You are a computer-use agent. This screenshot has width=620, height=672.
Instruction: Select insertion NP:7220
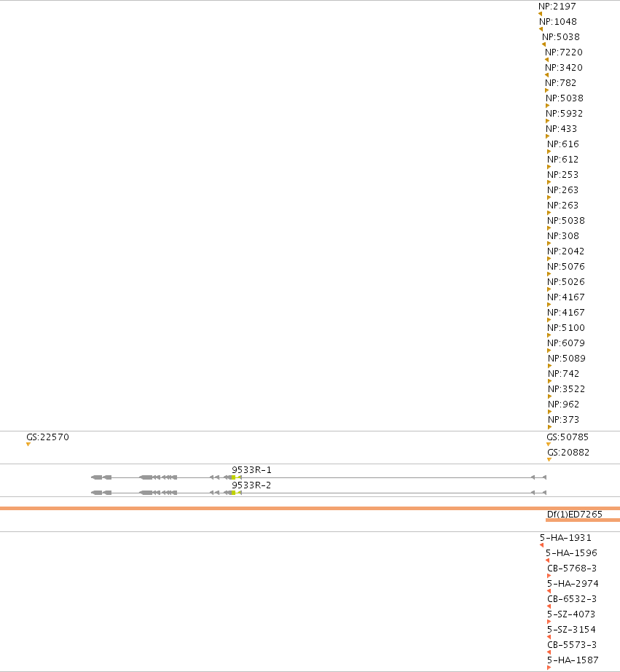point(564,52)
